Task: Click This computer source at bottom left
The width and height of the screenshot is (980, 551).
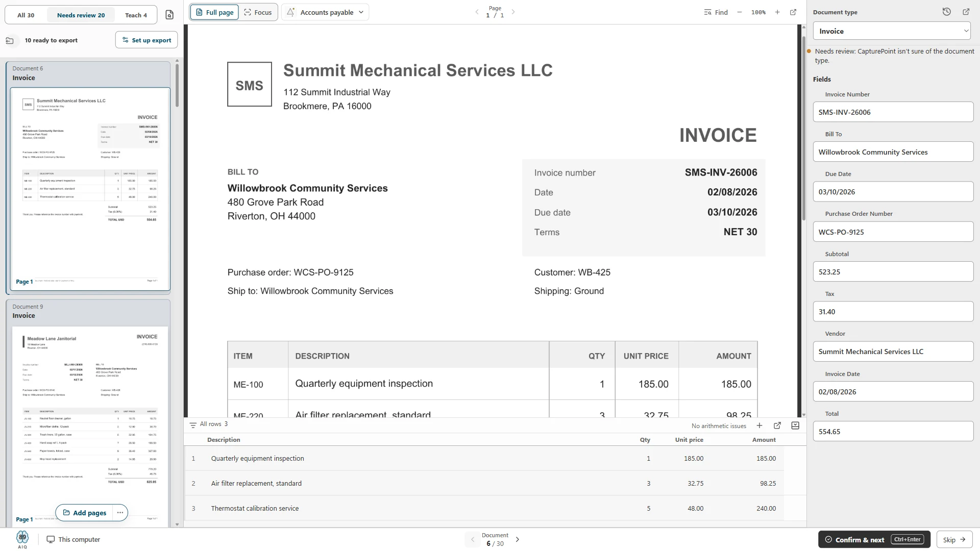Action: (73, 539)
